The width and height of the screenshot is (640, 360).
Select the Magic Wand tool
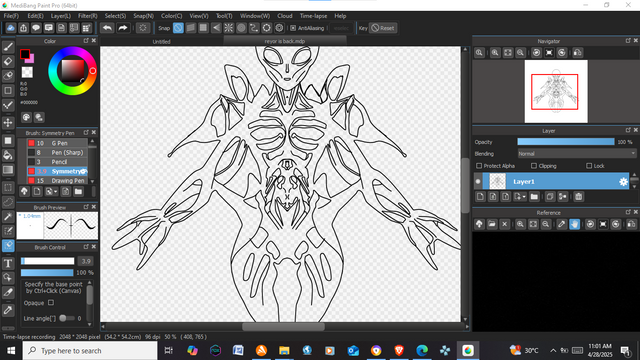8,216
